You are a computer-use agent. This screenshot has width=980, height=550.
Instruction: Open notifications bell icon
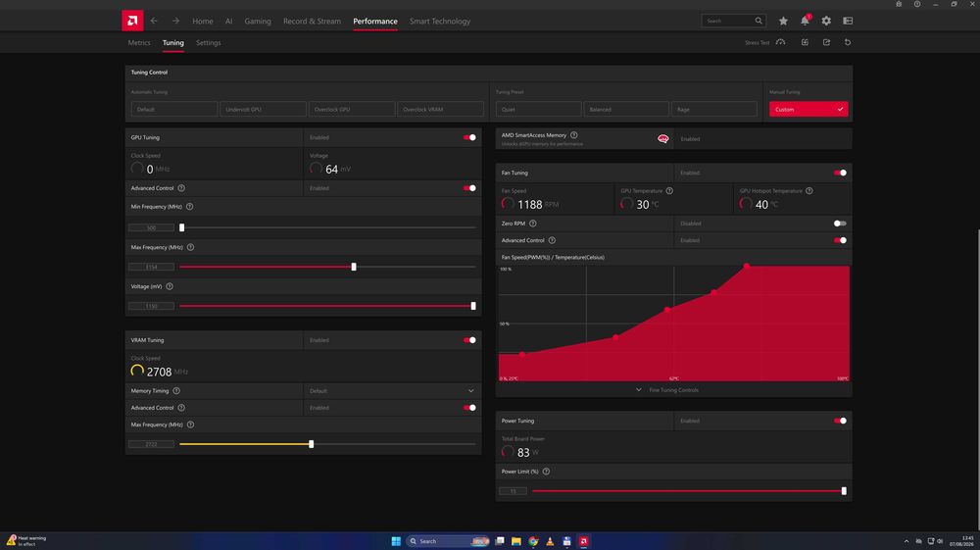pos(805,21)
